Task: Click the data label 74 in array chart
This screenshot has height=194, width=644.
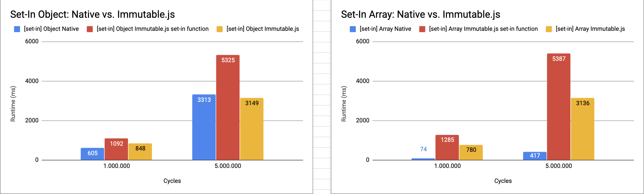Action: (x=423, y=149)
